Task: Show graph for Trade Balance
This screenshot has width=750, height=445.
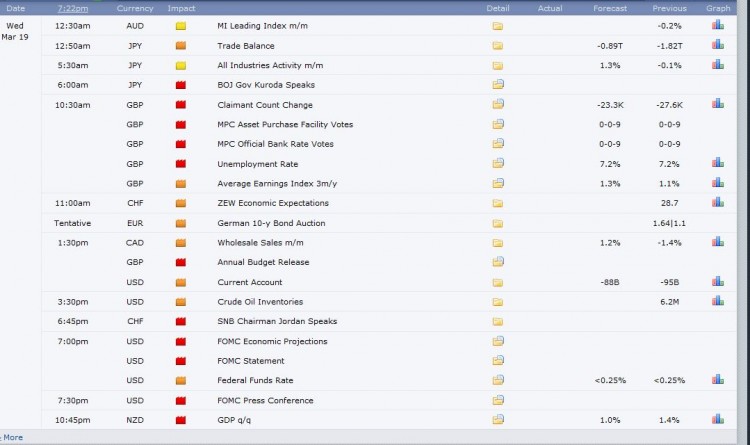Action: (717, 44)
